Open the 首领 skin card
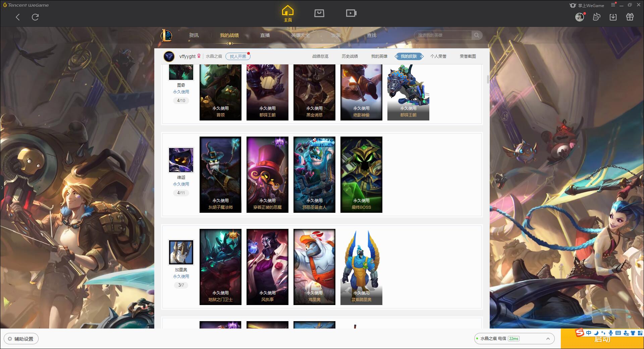 click(x=220, y=92)
